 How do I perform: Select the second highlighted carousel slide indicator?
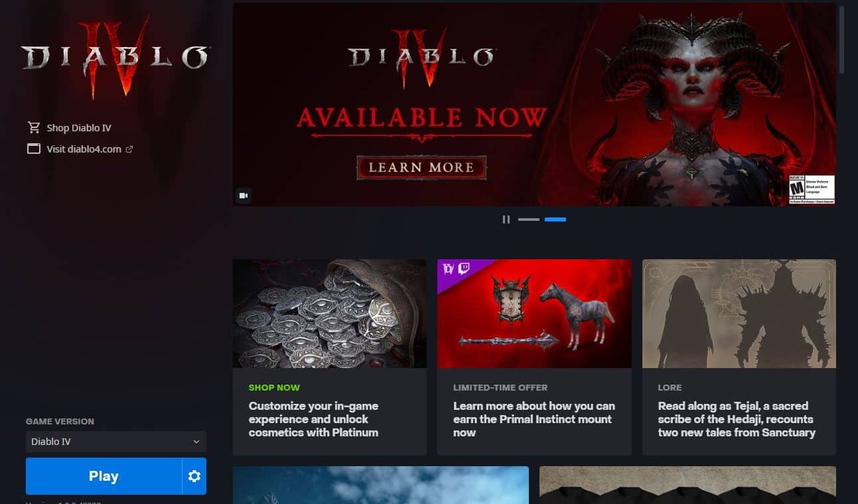pos(555,220)
